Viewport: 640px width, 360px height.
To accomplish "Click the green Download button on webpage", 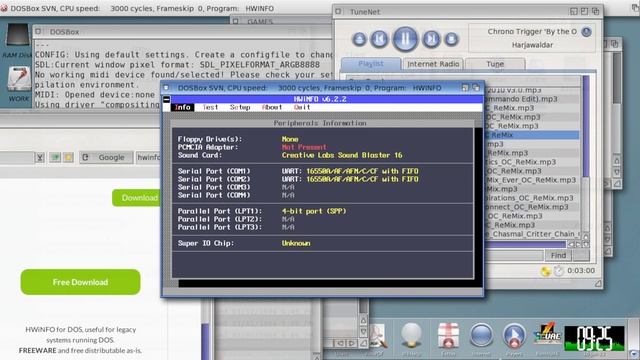I will tap(137, 198).
